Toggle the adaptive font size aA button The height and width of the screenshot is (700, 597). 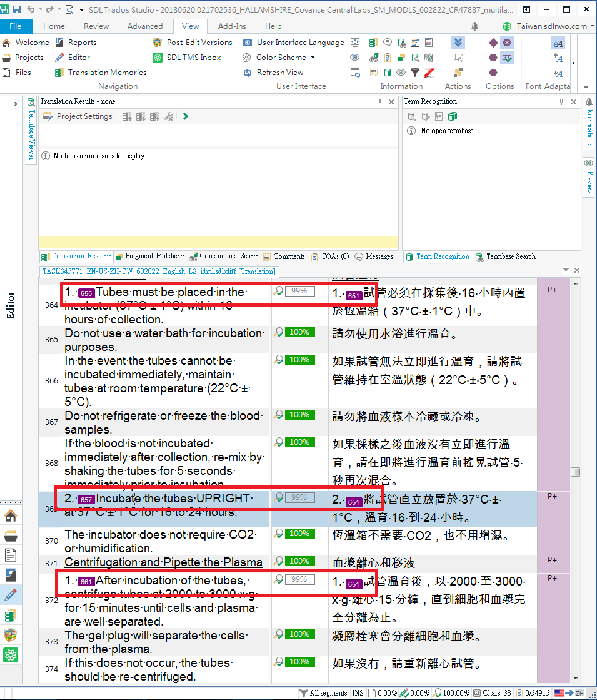point(558,43)
